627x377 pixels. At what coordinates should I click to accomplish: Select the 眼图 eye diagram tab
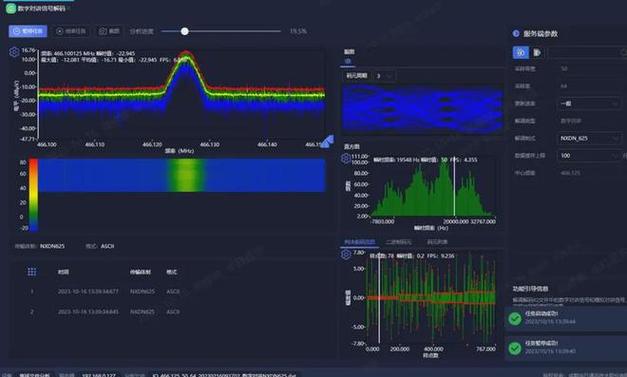[349, 52]
